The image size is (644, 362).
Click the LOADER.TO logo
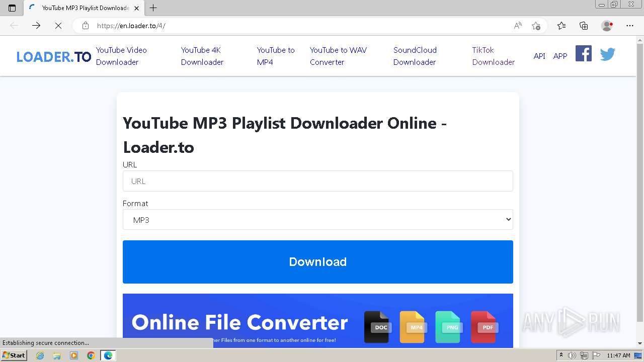(54, 57)
